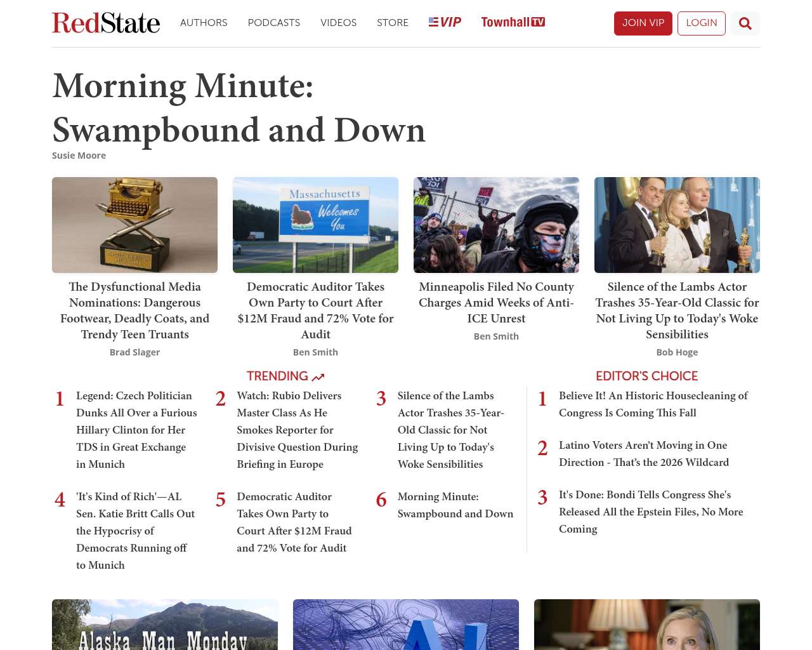Screen dimensions: 812x650
Task: Open trending story 3 Silence of the Lambs
Action: (x=451, y=430)
